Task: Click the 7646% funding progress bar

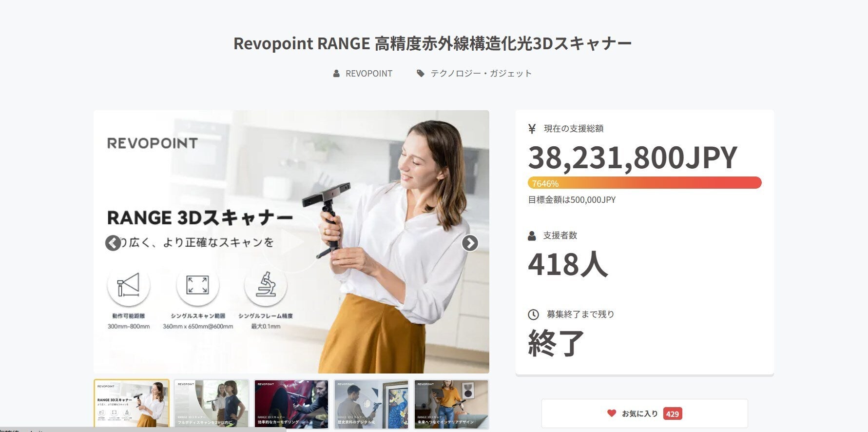Action: pos(644,183)
